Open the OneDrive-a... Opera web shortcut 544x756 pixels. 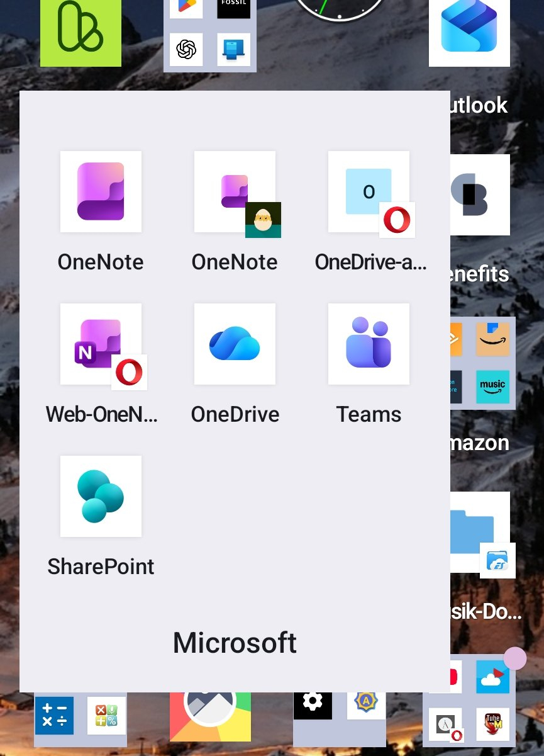click(369, 191)
